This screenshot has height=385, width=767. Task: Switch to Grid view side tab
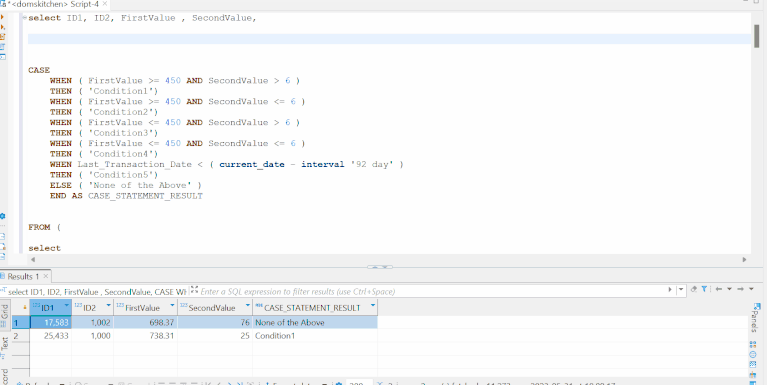tap(4, 315)
